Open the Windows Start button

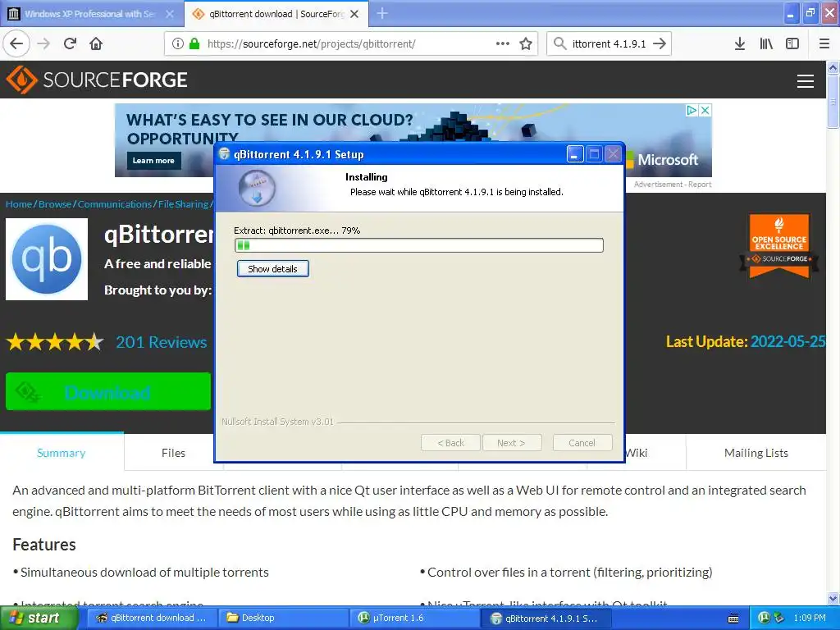(x=39, y=618)
